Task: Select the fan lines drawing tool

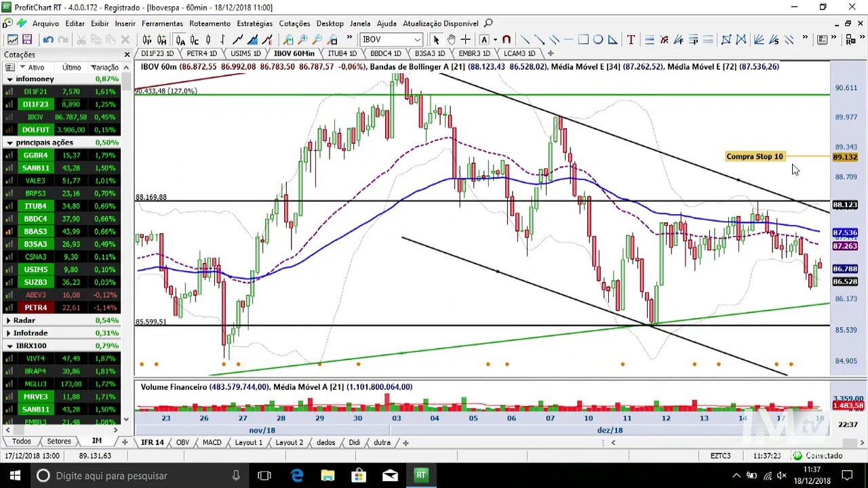Action: point(758,39)
